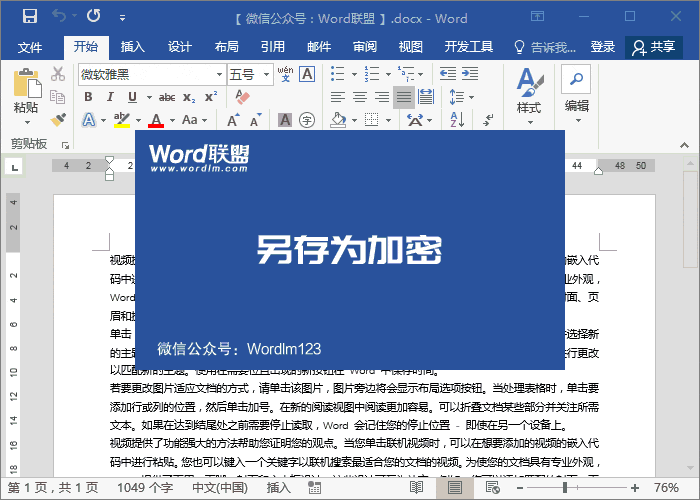Click the phonetic guide wén icon
This screenshot has width=700, height=500.
point(285,74)
